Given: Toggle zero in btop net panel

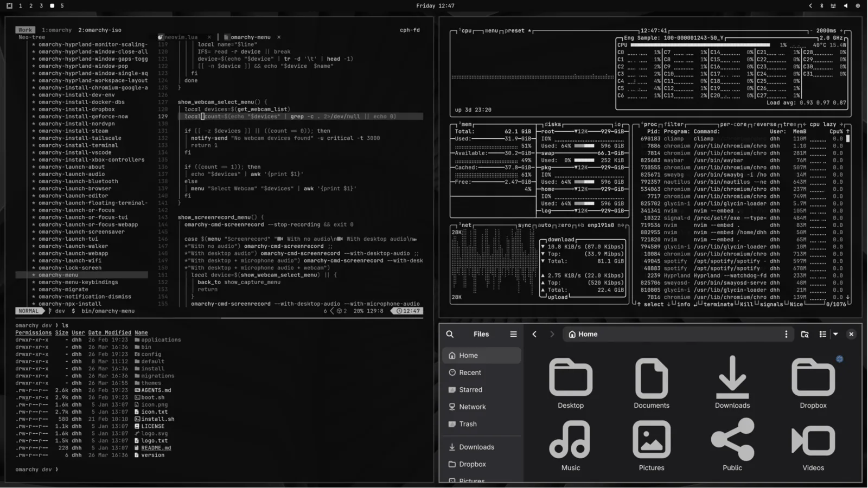Looking at the screenshot, I should 564,225.
